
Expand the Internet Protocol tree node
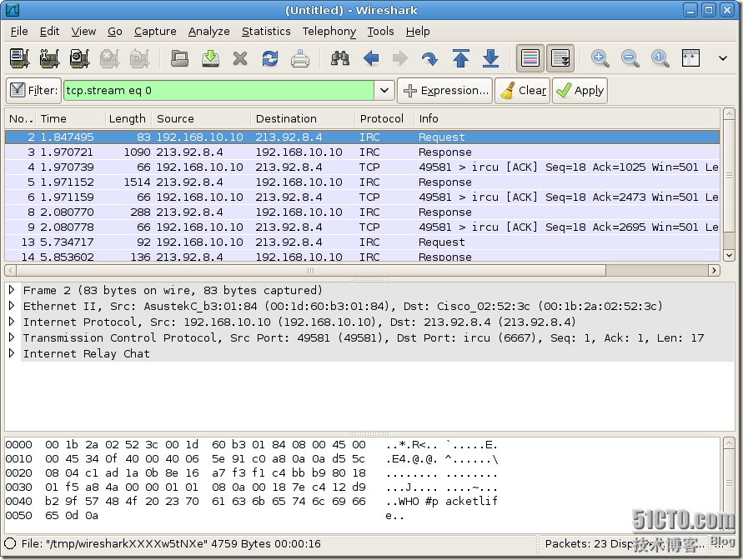click(x=12, y=322)
